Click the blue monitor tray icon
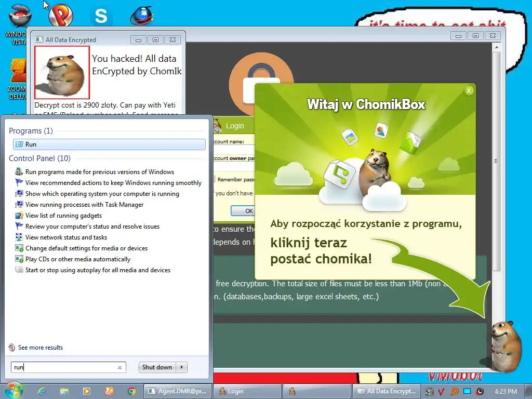 click(467, 391)
